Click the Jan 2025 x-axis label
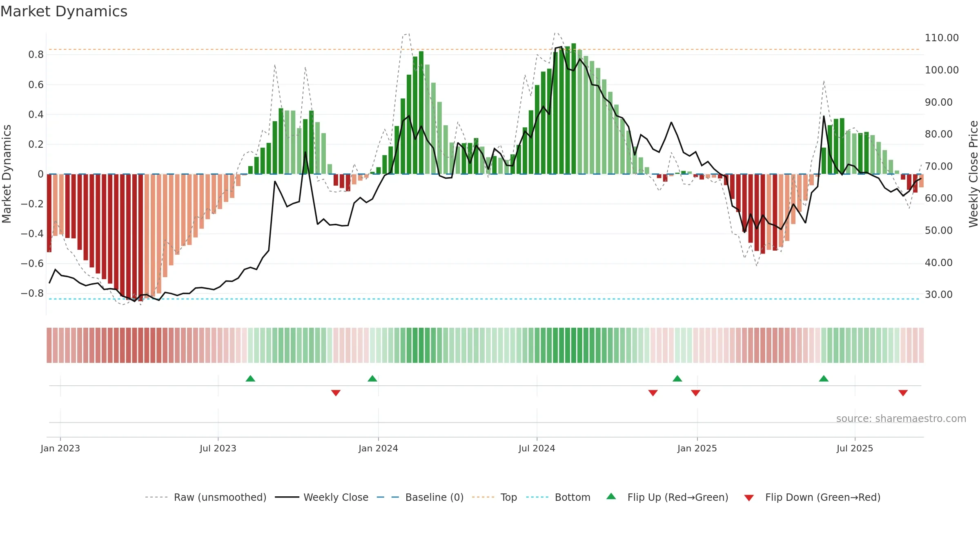The height and width of the screenshot is (551, 980). tap(697, 448)
